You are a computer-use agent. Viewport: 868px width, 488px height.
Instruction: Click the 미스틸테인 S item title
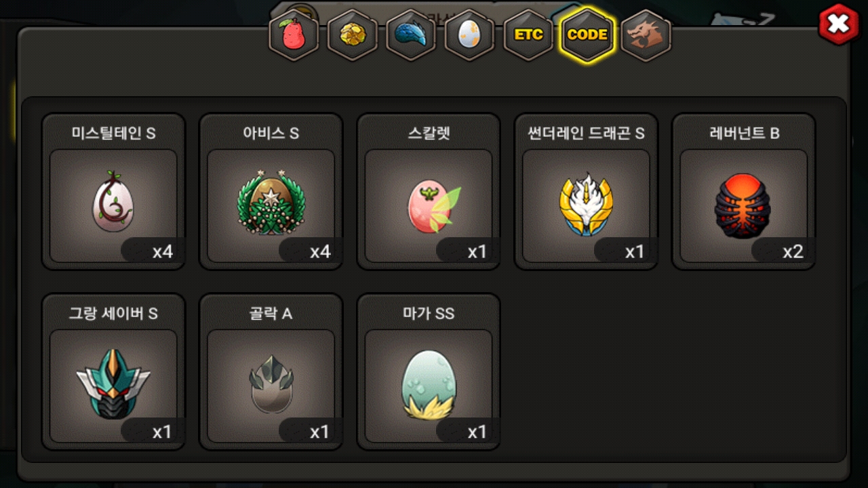point(113,133)
